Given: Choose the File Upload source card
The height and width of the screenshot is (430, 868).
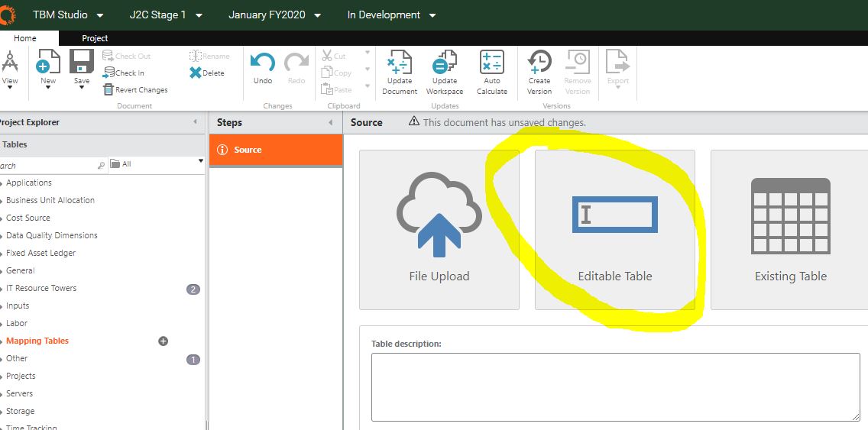Looking at the screenshot, I should coord(439,230).
